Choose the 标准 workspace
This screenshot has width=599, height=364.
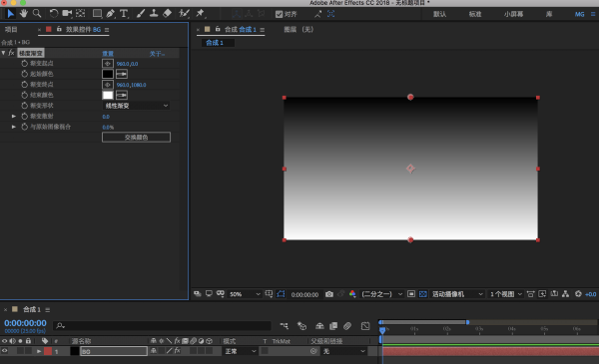tap(475, 14)
